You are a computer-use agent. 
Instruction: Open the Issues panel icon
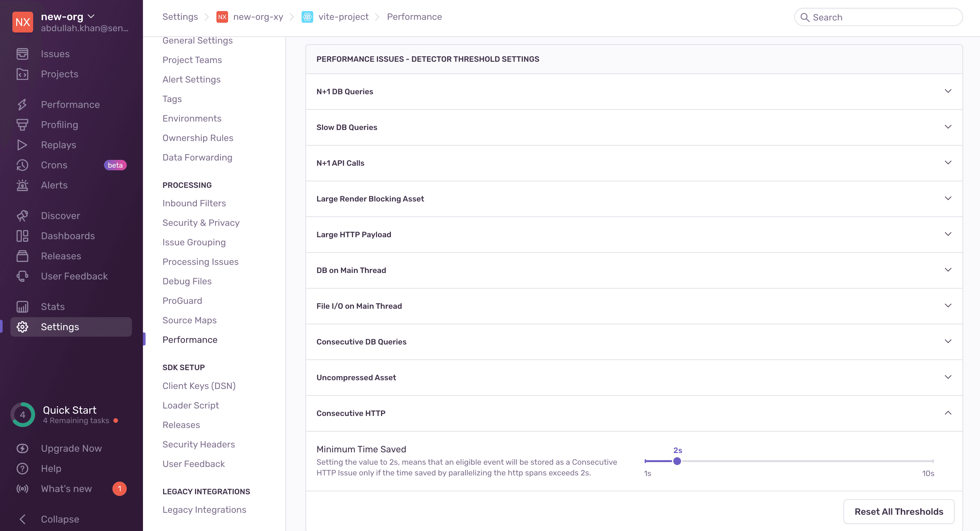point(22,54)
